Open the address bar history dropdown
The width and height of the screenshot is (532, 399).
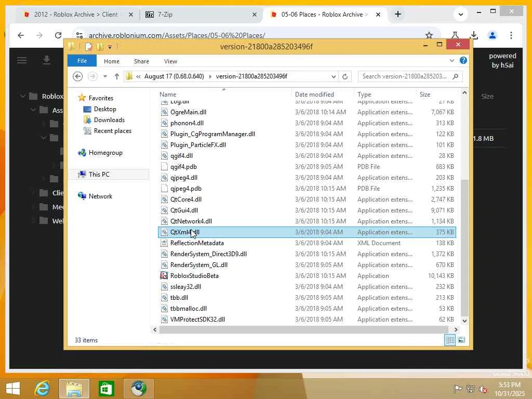334,77
